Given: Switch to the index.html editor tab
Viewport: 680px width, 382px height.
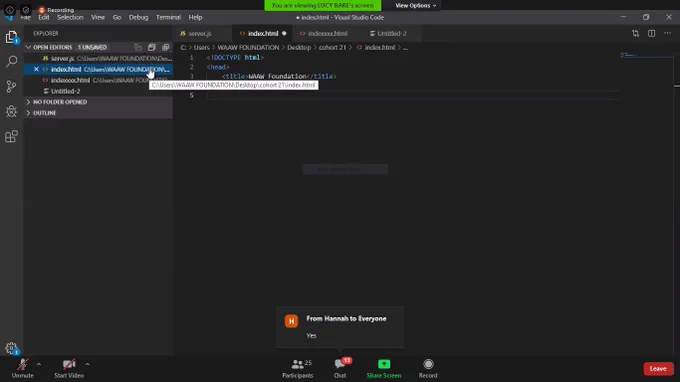Looking at the screenshot, I should 262,33.
